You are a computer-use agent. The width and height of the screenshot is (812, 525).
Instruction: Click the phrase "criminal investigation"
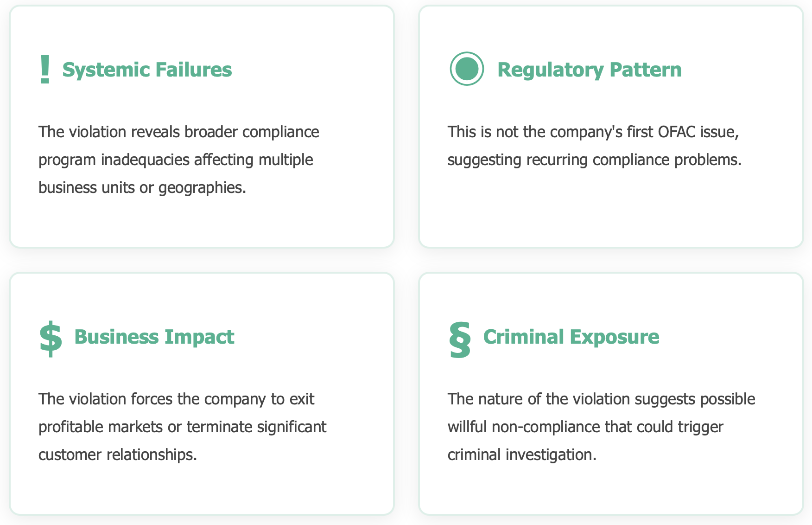tap(521, 455)
